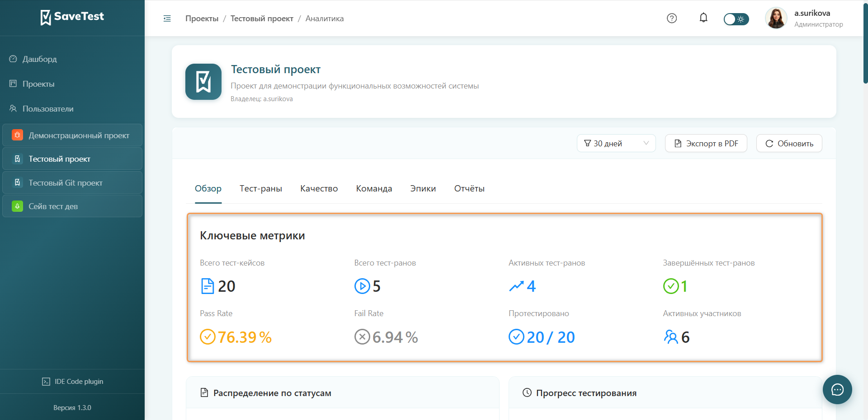This screenshot has width=868, height=420.
Task: Open IDE Code plugin link
Action: pos(72,382)
